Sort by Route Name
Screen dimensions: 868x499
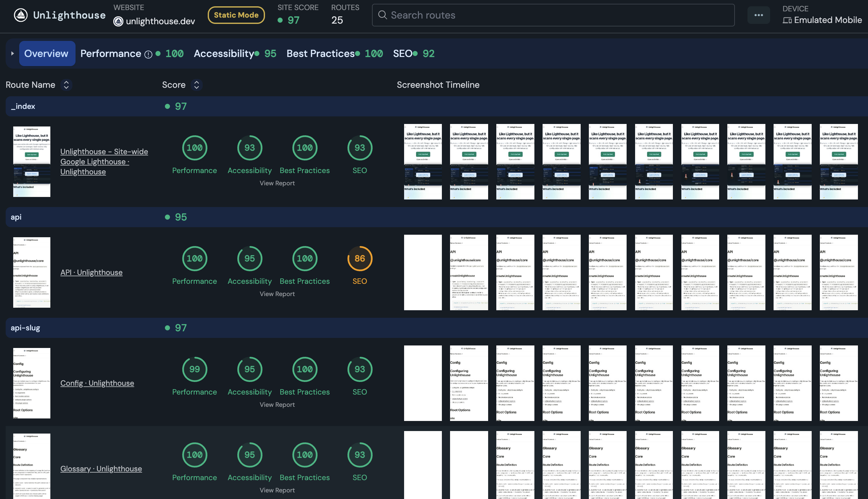[66, 85]
